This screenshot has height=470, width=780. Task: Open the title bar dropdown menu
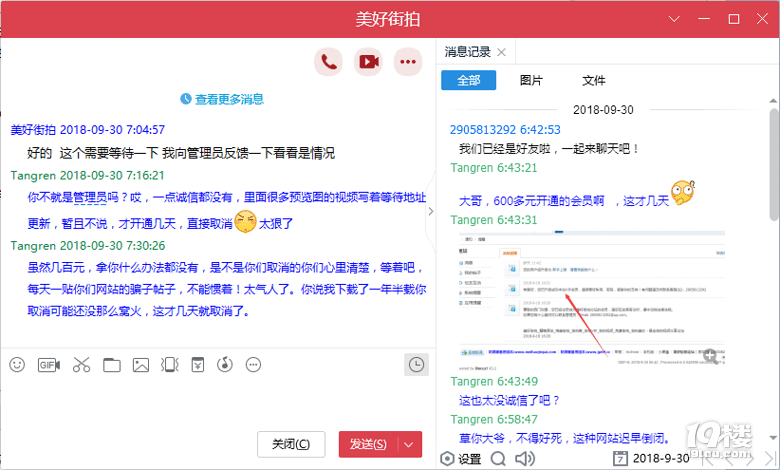(676, 19)
